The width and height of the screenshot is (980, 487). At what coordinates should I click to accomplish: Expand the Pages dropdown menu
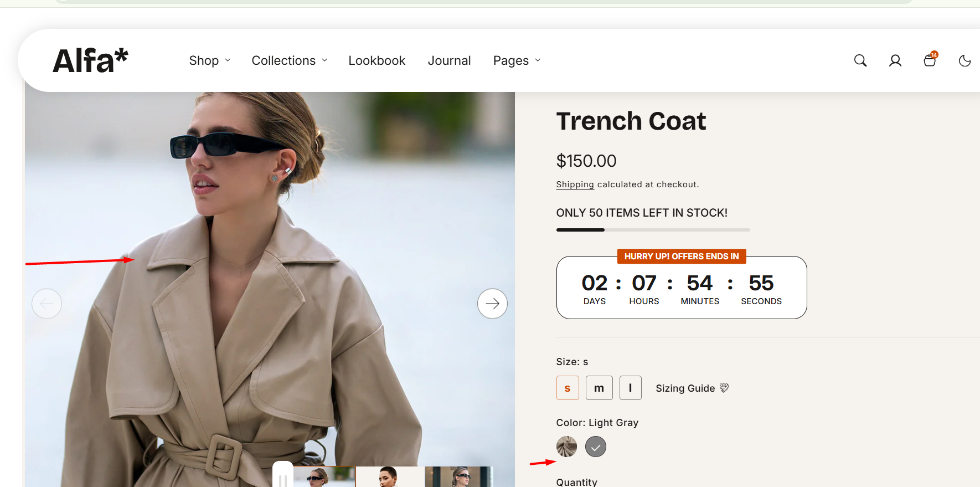(517, 60)
